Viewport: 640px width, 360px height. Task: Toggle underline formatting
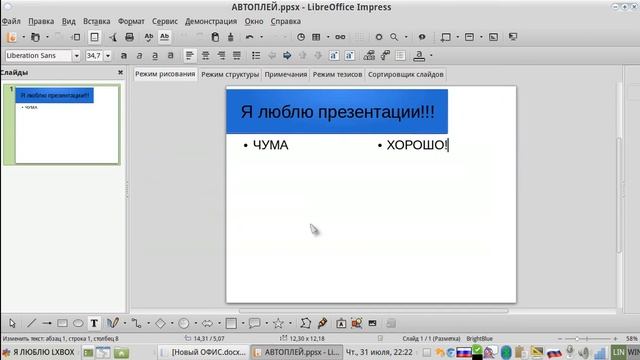point(155,56)
